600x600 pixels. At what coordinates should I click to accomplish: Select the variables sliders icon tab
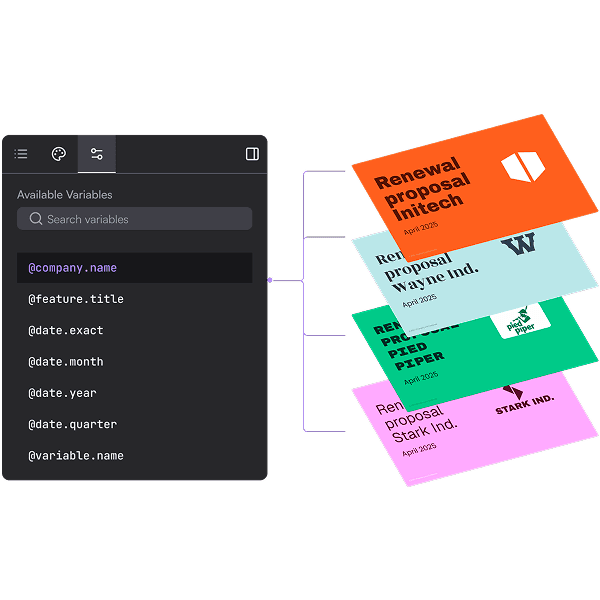[x=97, y=154]
